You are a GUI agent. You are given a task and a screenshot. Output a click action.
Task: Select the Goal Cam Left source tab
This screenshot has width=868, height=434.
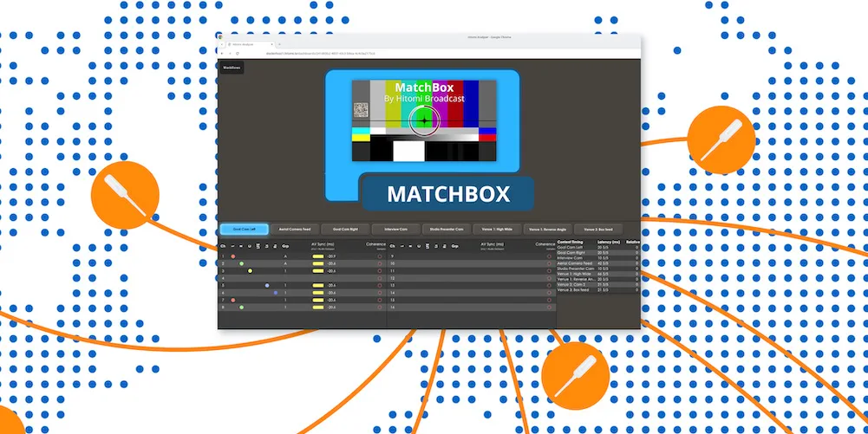point(245,230)
